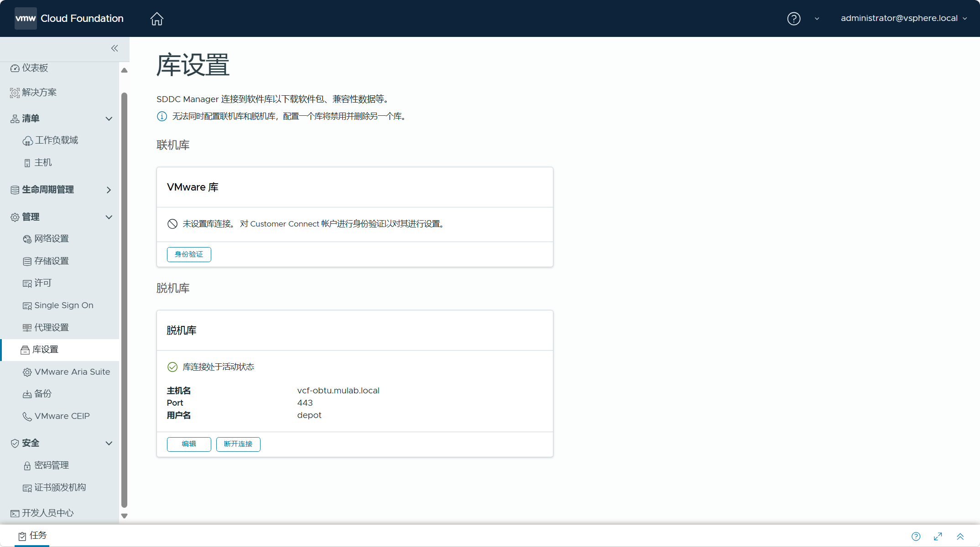Click the Port value 443
This screenshot has height=547, width=980.
click(305, 403)
